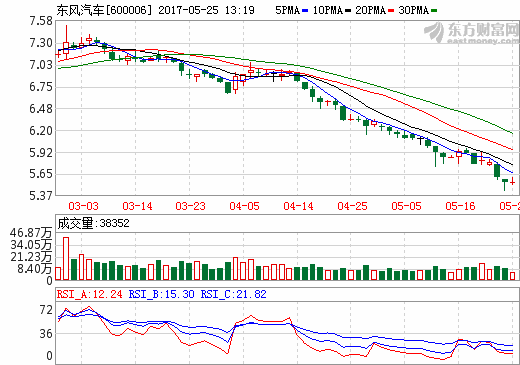
Task: Click the 5PMA blue legend swatch
Action: click(305, 11)
